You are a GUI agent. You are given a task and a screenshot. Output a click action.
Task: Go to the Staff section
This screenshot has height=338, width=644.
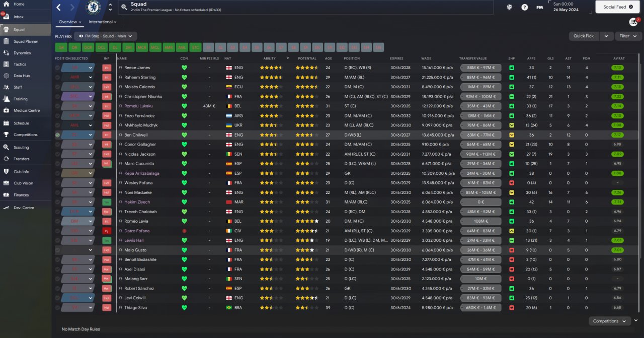tap(25, 87)
